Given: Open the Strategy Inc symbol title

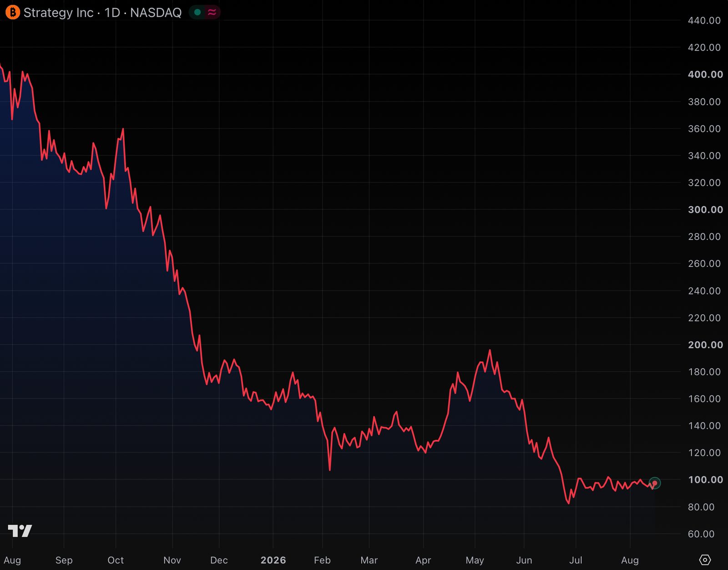Looking at the screenshot, I should click(58, 13).
